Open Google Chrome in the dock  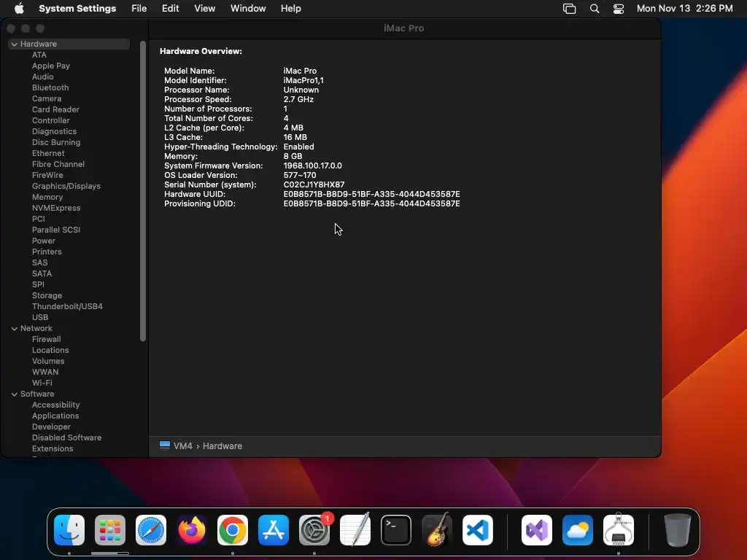233,530
